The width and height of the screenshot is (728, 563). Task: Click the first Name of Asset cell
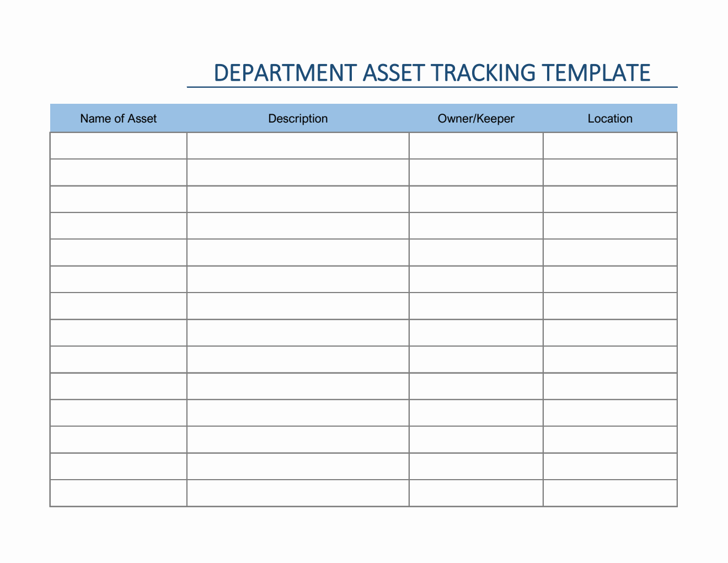[x=118, y=145]
